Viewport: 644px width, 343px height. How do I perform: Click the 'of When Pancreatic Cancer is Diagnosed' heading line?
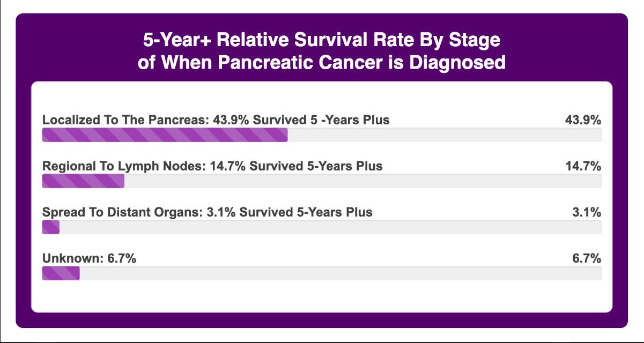pos(322,62)
